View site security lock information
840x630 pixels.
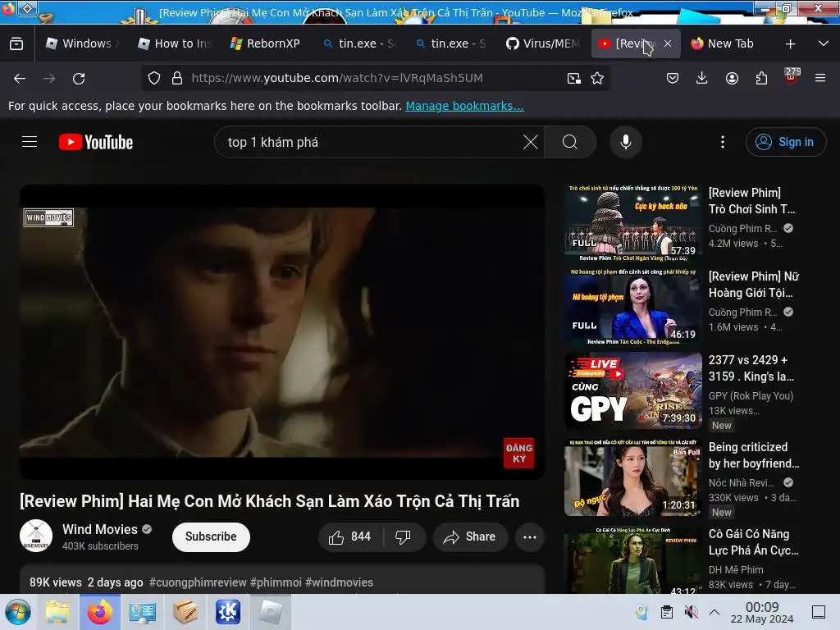177,78
